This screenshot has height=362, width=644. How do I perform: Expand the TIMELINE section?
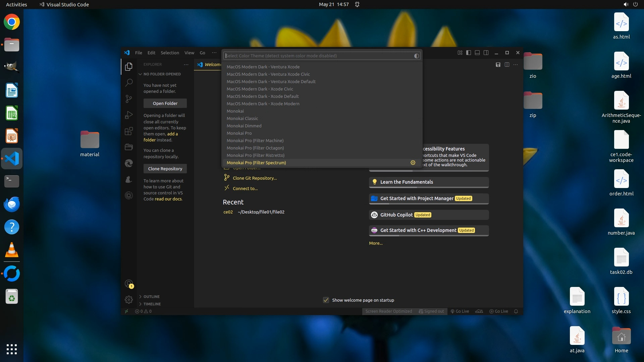152,304
